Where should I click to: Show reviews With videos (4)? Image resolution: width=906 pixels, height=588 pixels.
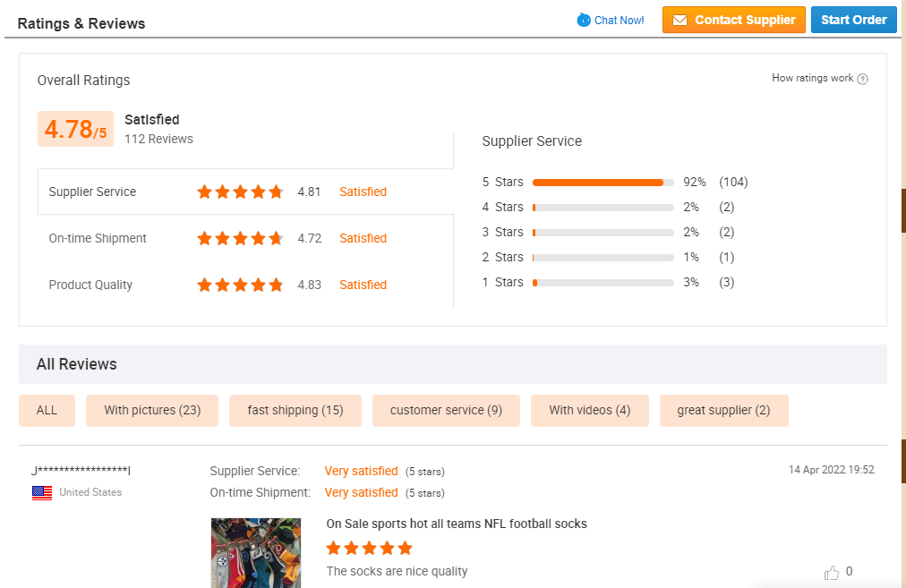(x=589, y=410)
